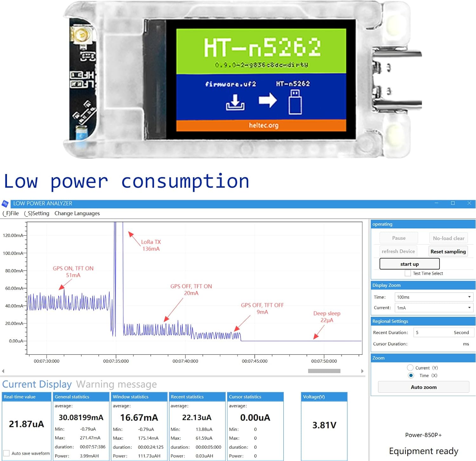Click the Auto zoom button
Viewport: 476px width, 461px height.
point(423,387)
